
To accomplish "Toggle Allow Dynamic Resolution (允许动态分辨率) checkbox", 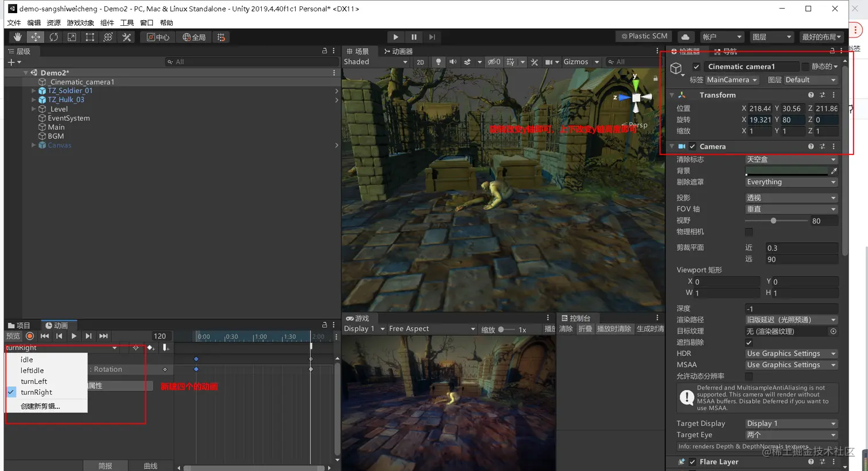I will [749, 376].
